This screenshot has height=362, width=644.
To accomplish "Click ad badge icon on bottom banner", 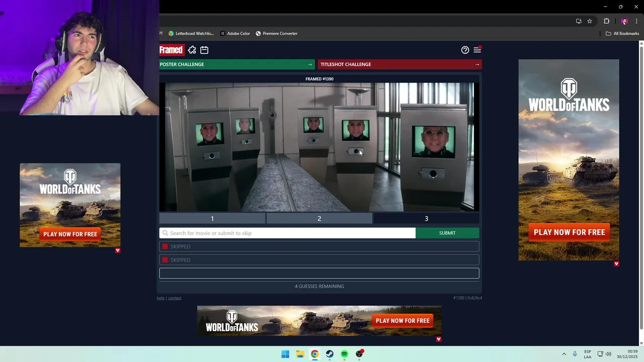I will point(439,339).
